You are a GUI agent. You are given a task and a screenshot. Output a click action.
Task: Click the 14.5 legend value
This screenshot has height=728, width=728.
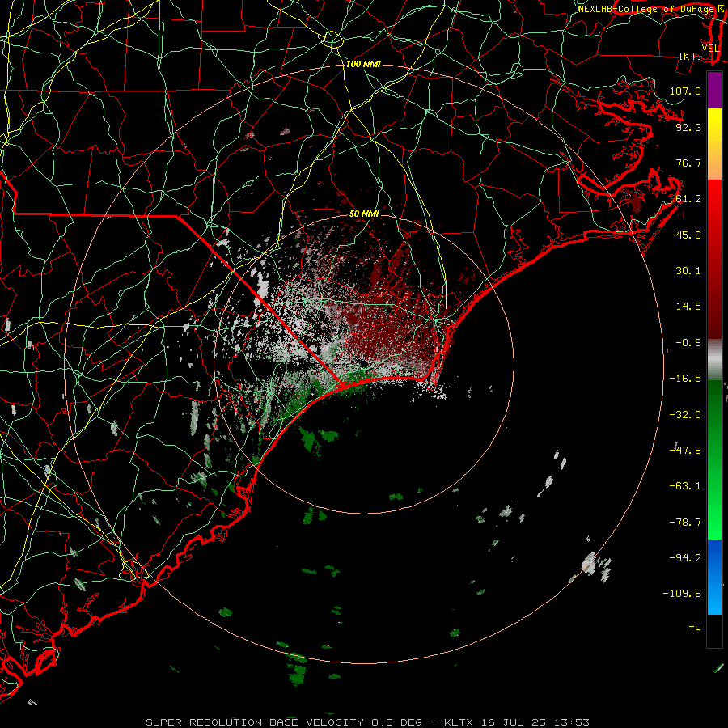tap(688, 307)
